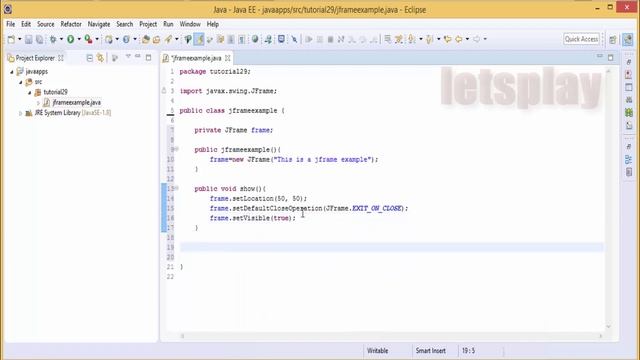Close the jframeexample.java editor tab
The width and height of the screenshot is (640, 360).
point(228,58)
